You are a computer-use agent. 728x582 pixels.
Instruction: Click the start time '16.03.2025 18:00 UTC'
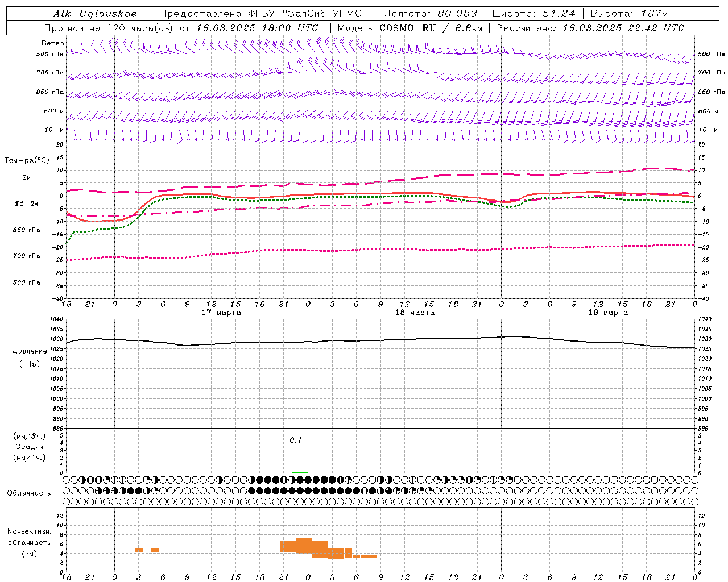pyautogui.click(x=257, y=28)
